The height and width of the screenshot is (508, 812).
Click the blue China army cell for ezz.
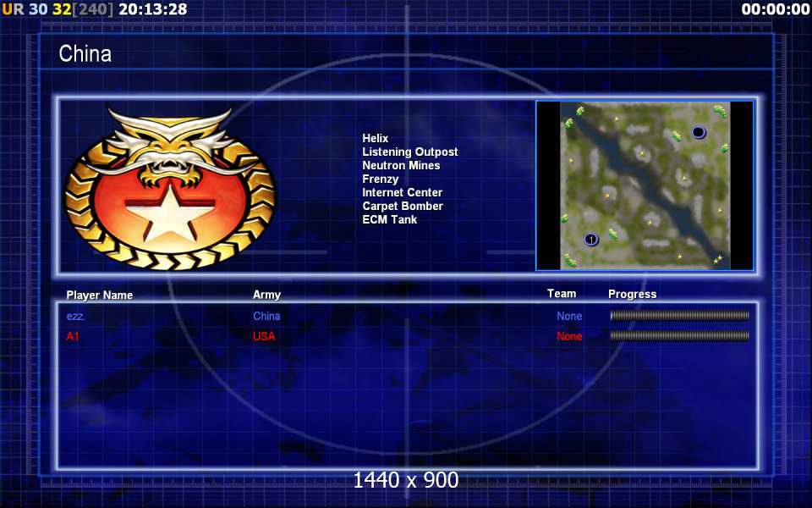pyautogui.click(x=266, y=316)
